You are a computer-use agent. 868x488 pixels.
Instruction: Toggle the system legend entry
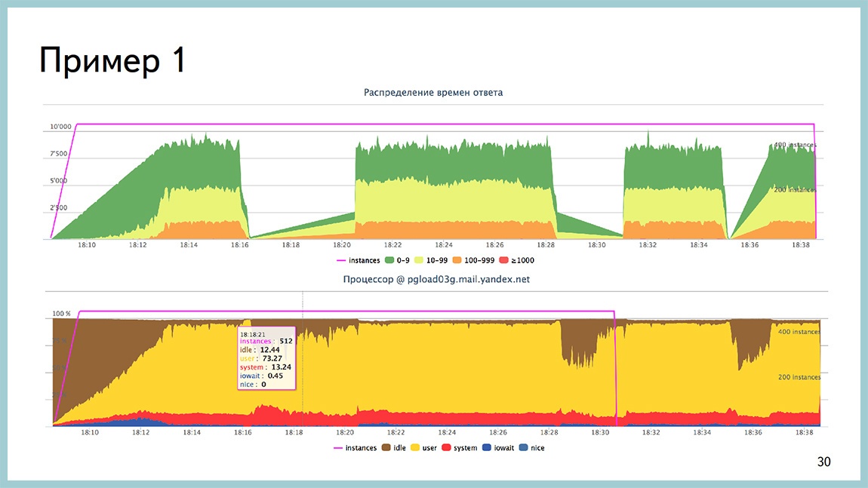point(460,447)
